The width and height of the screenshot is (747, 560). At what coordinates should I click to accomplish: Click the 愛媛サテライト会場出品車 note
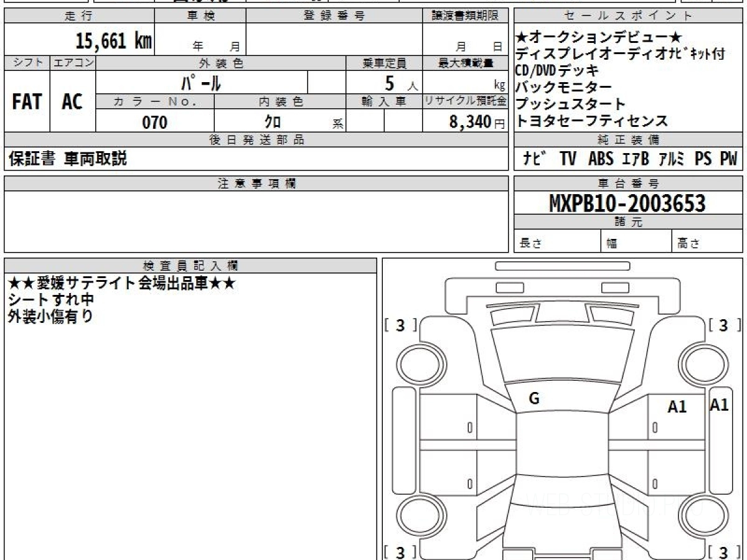click(x=121, y=283)
